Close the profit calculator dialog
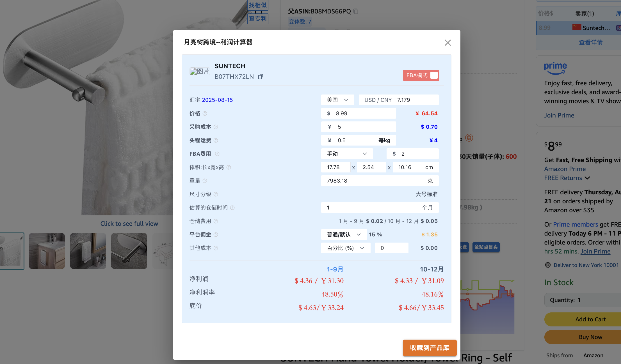Image resolution: width=621 pixels, height=364 pixels. (448, 43)
